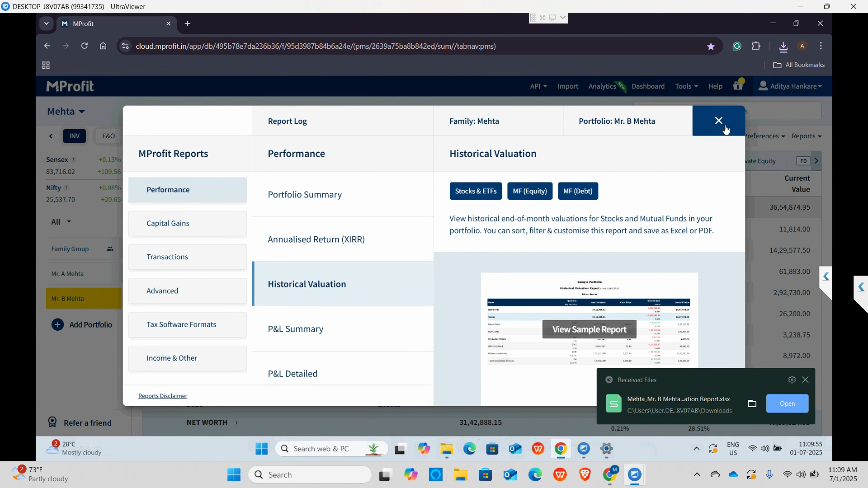Select the Mr. B Mehta portfolio

point(83,299)
